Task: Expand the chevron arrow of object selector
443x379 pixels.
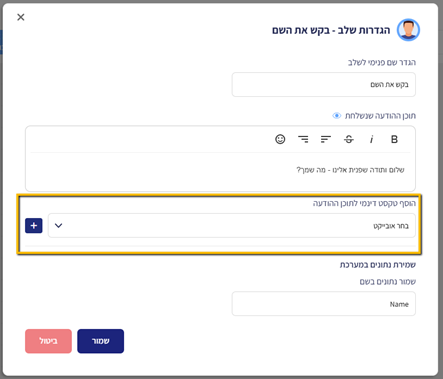Action: pos(59,226)
